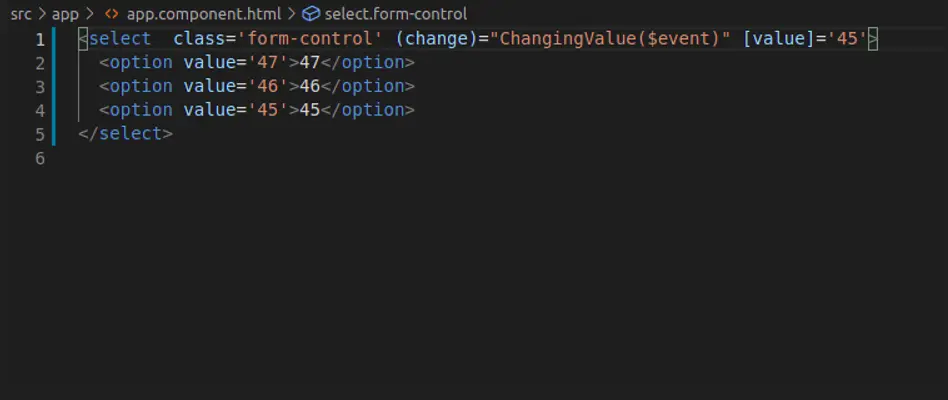
Task: Click the option with value '47'
Action: coord(257,63)
